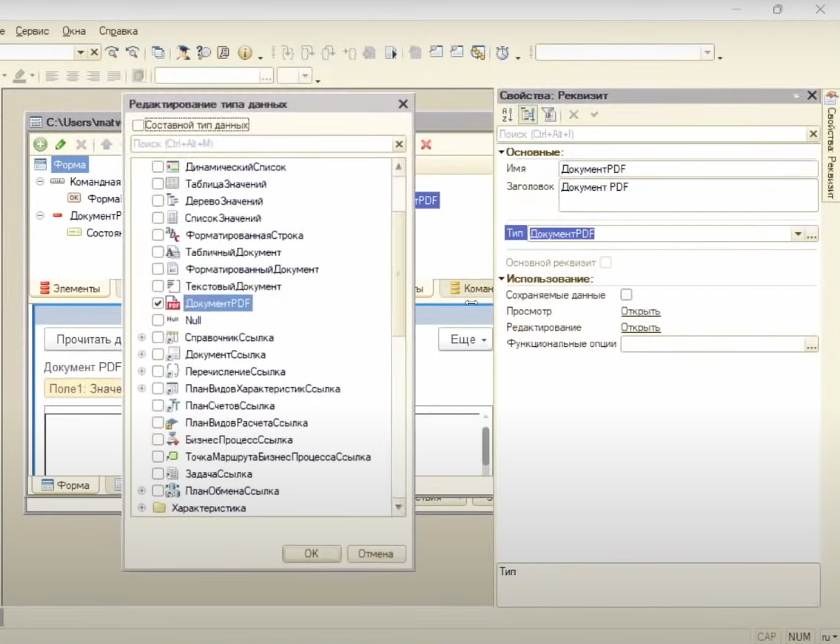840x644 pixels.
Task: Open the Окна menu
Action: (x=74, y=31)
